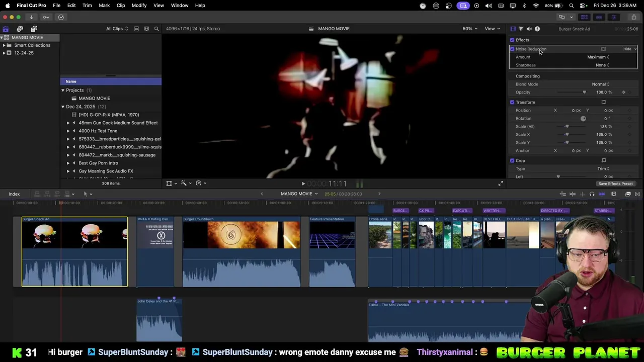Open the browser search magnifier

pos(156,29)
